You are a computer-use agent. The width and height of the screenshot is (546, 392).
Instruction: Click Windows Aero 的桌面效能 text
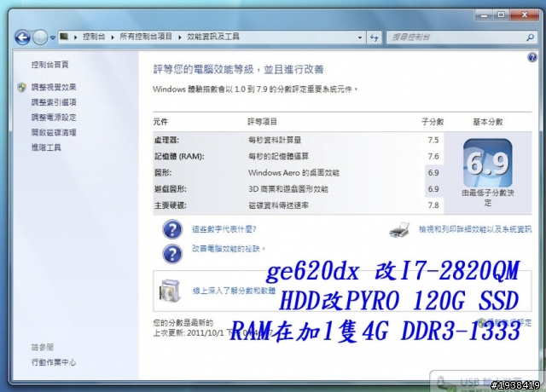(x=293, y=172)
